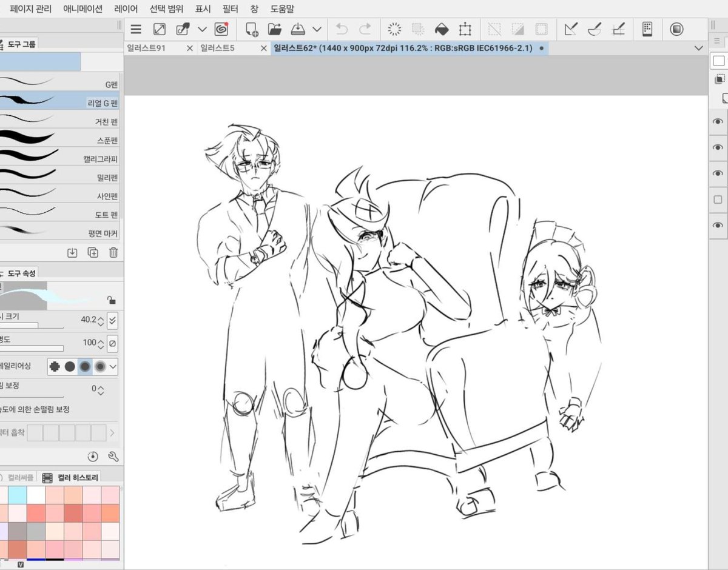Click the save icon in the toolbar

coord(298,29)
